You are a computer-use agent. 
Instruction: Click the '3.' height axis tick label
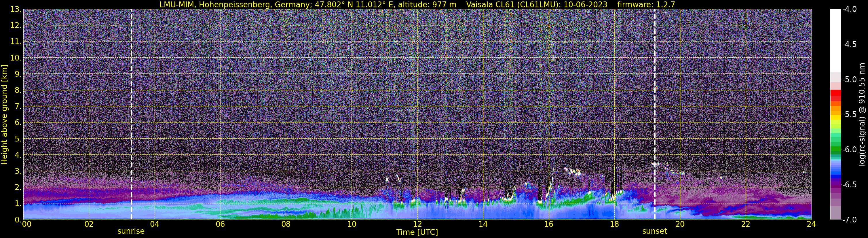click(18, 171)
